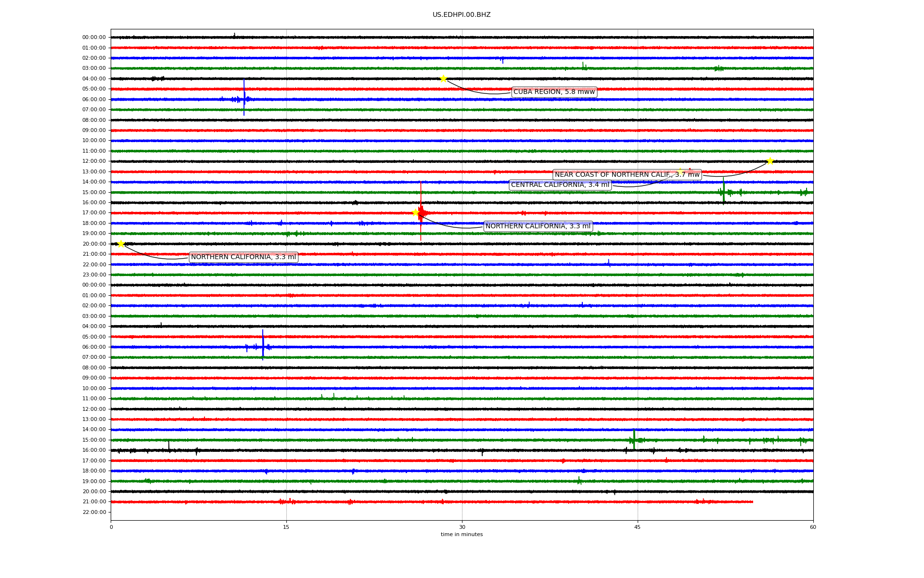Click the US.EDHPI.00.BHZ plot title

461,15
